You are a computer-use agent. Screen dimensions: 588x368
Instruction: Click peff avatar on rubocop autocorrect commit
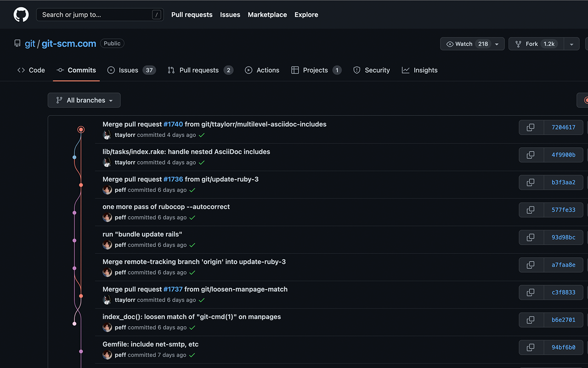[107, 218]
